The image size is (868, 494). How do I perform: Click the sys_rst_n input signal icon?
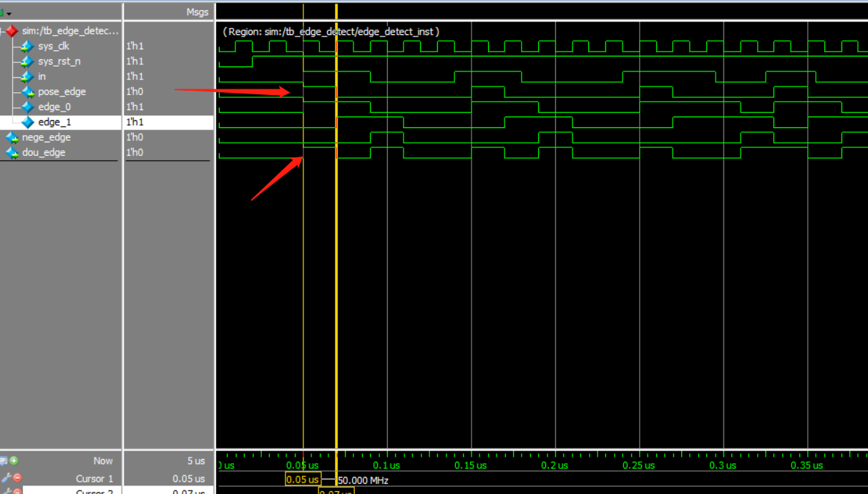tap(27, 61)
